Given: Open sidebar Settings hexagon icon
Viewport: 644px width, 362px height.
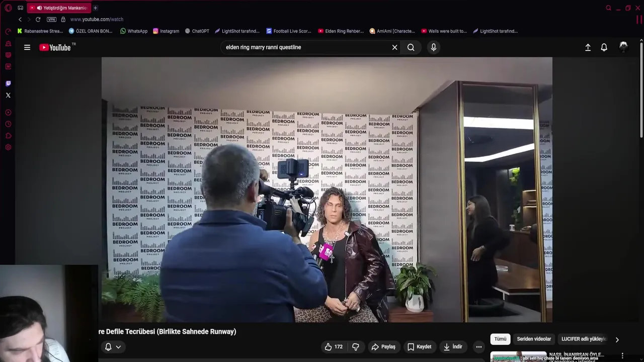Looking at the screenshot, I should (8, 147).
